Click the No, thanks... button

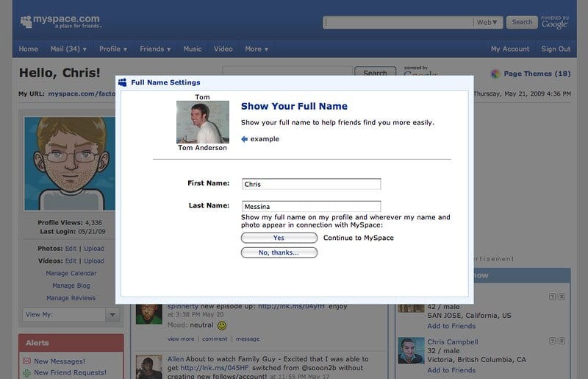[279, 253]
